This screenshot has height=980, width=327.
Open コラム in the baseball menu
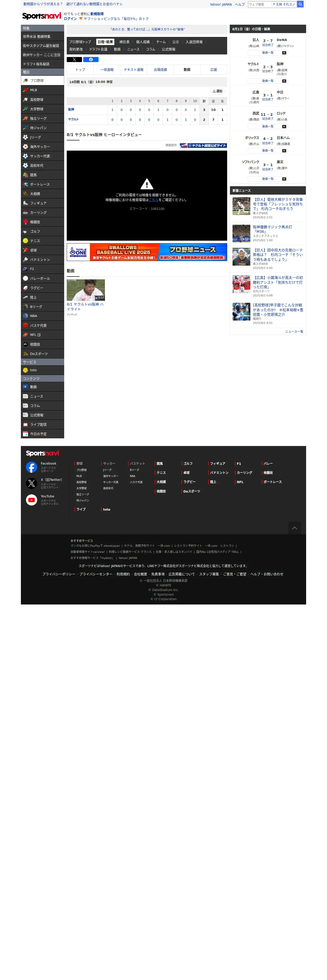click(150, 49)
